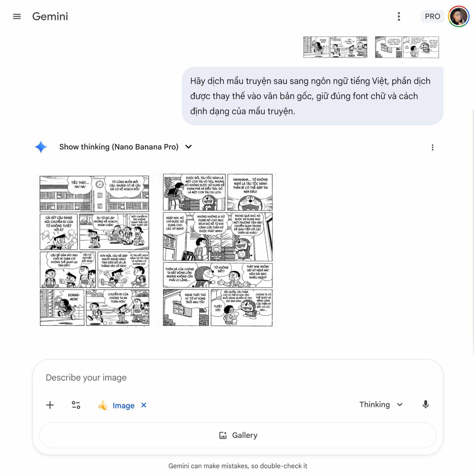This screenshot has height=476, width=474.
Task: Focus the Describe your image field
Action: (238, 378)
